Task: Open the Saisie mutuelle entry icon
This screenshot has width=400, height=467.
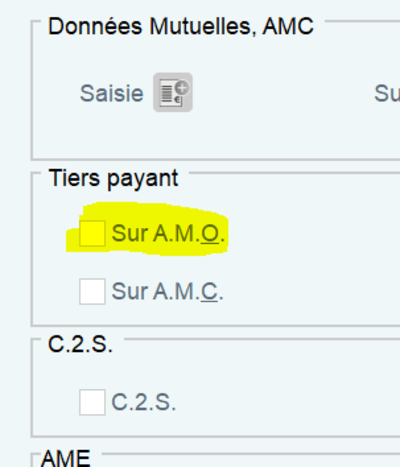Action: pyautogui.click(x=173, y=92)
